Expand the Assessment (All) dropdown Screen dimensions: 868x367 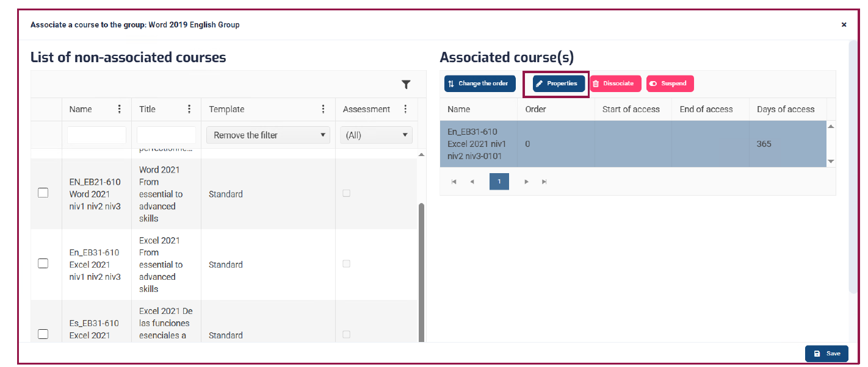tap(376, 135)
